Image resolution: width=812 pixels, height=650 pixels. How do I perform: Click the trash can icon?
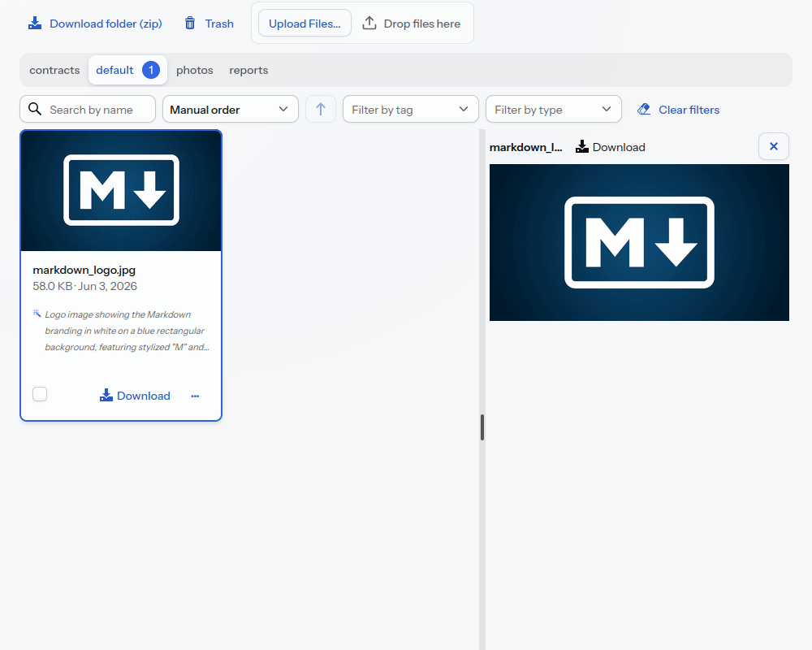coord(190,24)
